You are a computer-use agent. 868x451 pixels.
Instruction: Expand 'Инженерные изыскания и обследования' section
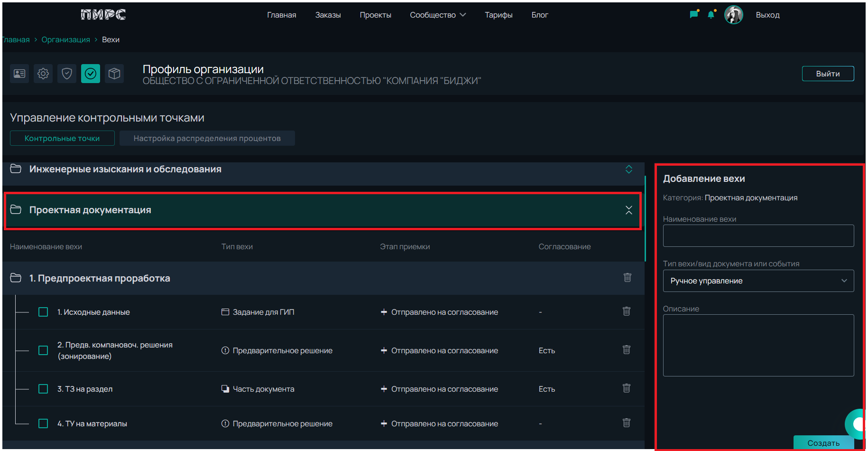[x=628, y=169]
